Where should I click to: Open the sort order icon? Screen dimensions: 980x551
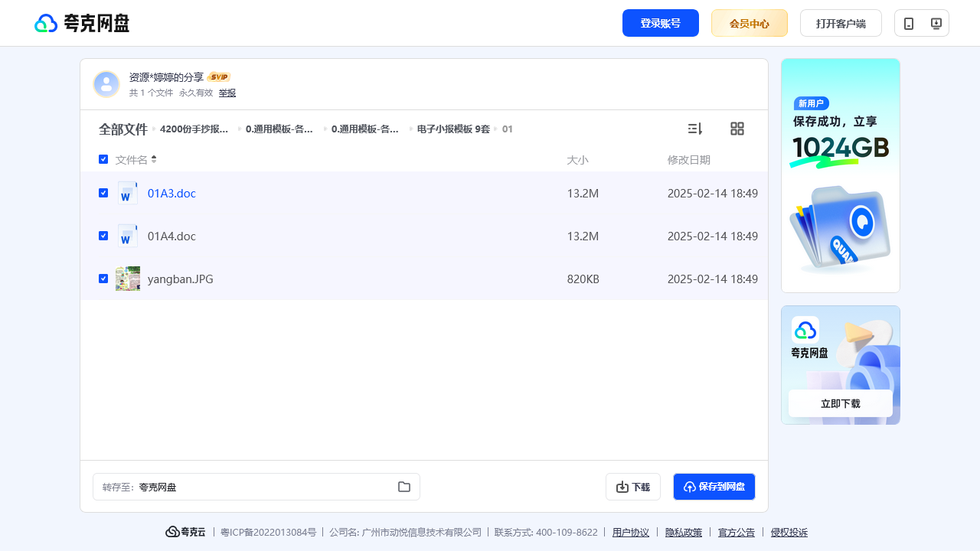694,129
